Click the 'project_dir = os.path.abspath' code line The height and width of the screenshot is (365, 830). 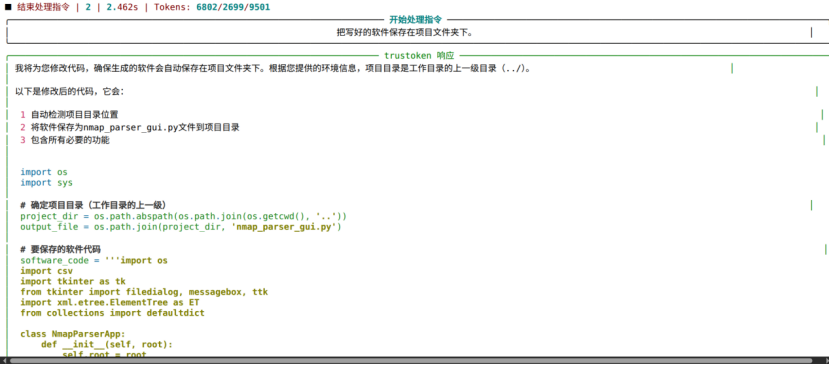pyautogui.click(x=184, y=216)
